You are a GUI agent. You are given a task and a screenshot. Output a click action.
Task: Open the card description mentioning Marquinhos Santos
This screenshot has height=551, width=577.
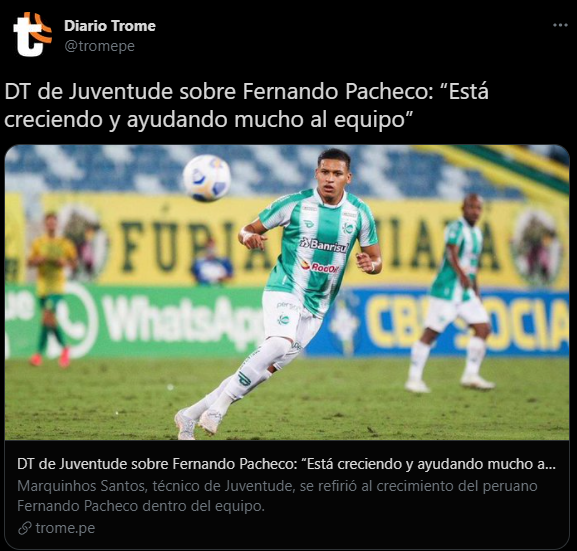277,496
